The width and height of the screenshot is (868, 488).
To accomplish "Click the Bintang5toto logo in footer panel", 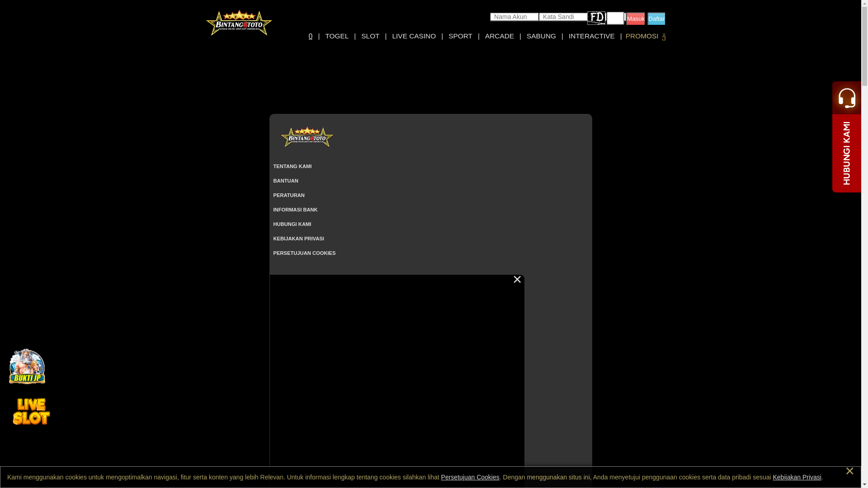I will [307, 137].
